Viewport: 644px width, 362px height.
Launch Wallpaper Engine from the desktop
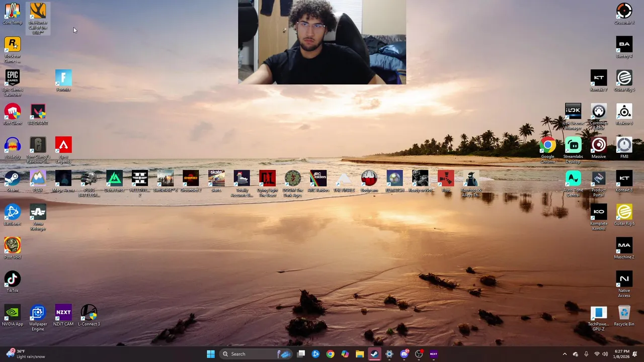click(38, 318)
